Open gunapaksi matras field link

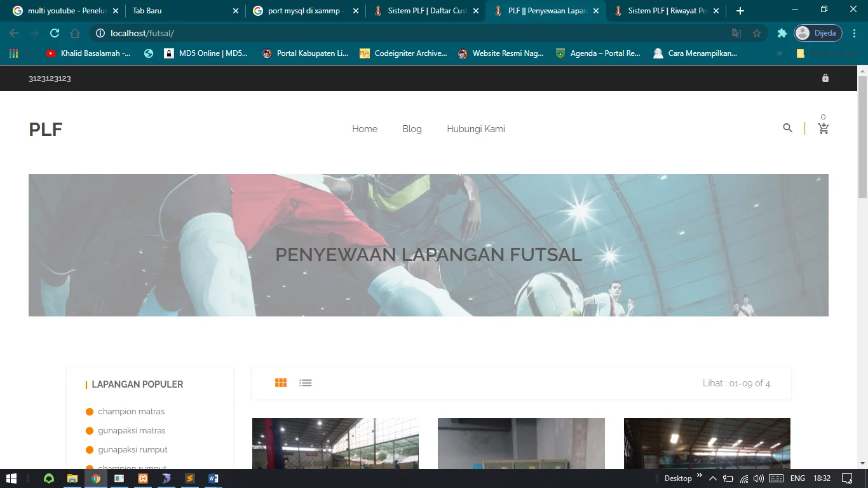point(132,430)
